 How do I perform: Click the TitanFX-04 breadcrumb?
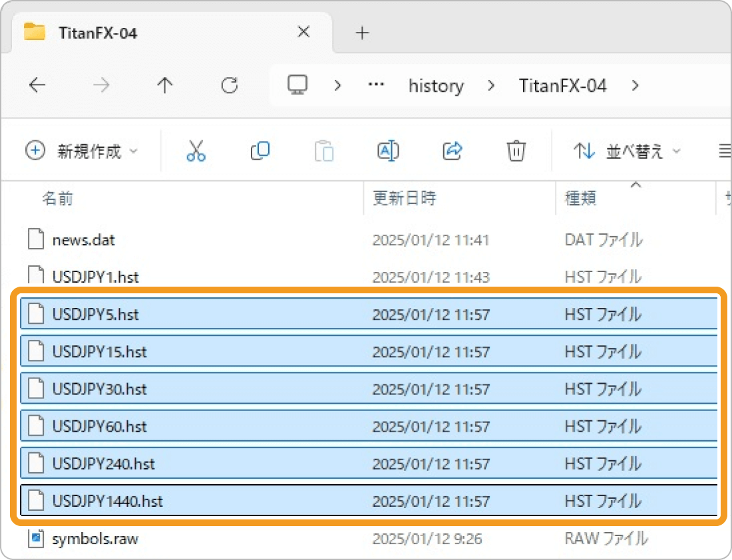pos(562,86)
